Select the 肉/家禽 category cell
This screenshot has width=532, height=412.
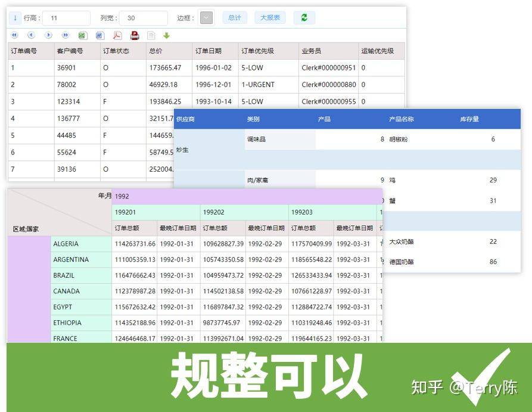click(280, 180)
